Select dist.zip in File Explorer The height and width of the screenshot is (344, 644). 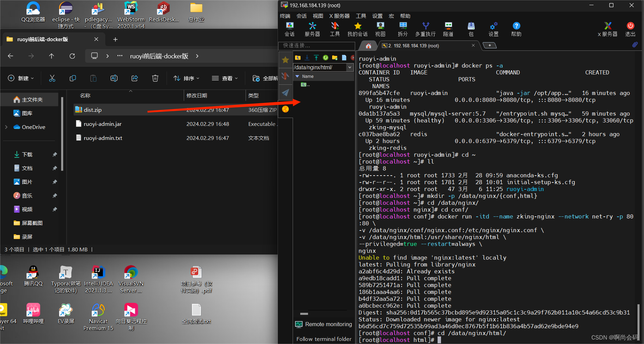point(93,110)
